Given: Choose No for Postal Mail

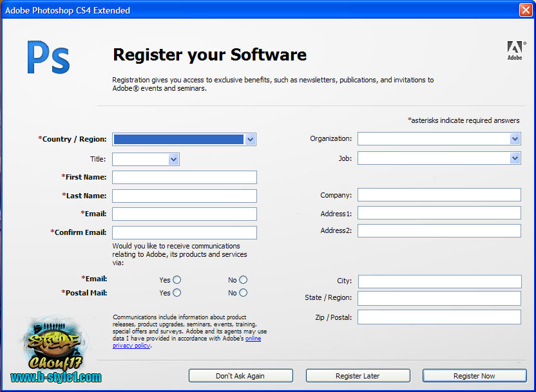Looking at the screenshot, I should click(x=243, y=293).
